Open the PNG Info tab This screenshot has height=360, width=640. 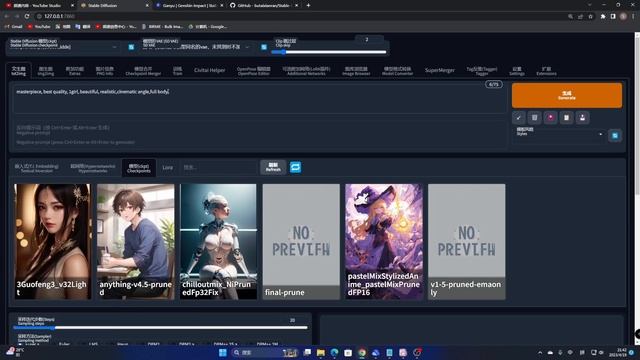click(105, 71)
